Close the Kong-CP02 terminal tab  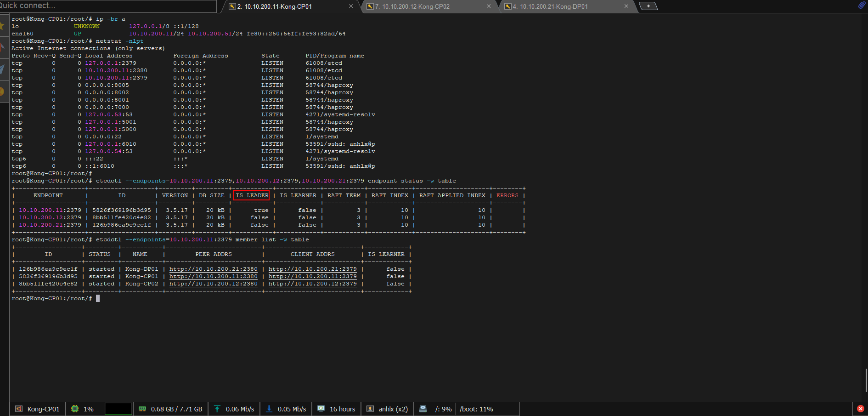click(x=489, y=6)
